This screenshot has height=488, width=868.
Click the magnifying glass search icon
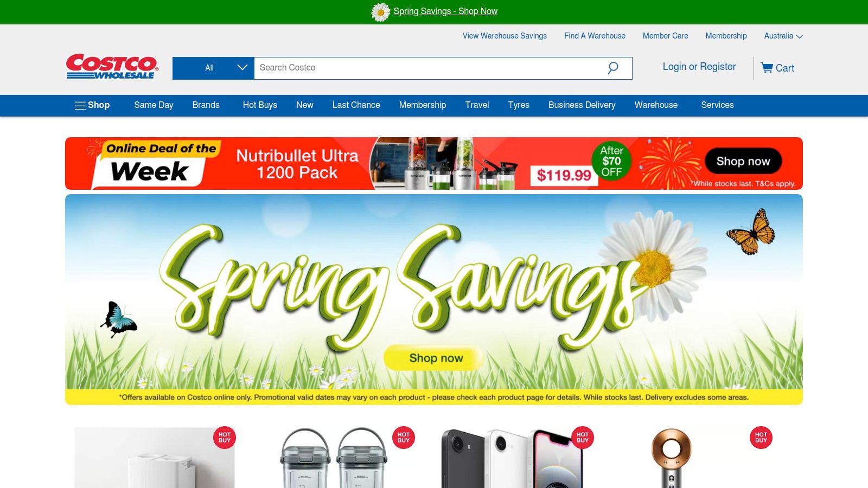[612, 68]
